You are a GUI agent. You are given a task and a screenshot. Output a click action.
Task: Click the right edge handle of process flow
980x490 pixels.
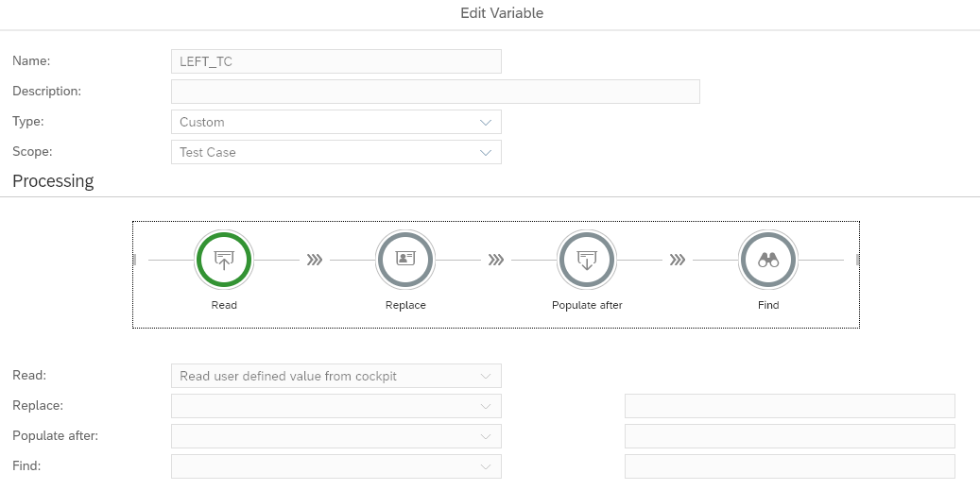click(x=856, y=260)
